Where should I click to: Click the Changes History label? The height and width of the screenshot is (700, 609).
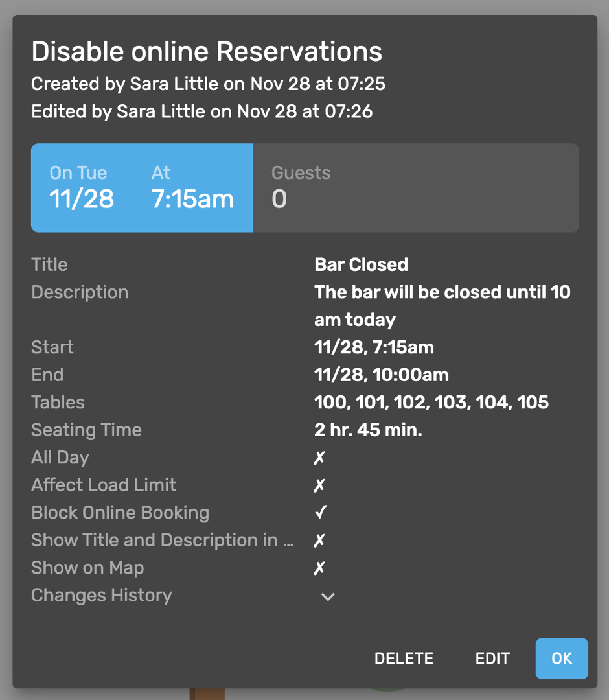(x=102, y=595)
